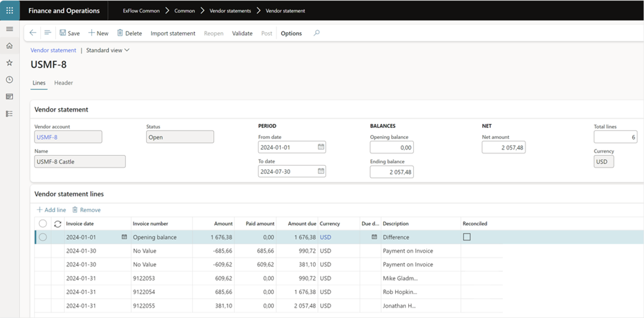Click the Ending balance field

pyautogui.click(x=392, y=172)
